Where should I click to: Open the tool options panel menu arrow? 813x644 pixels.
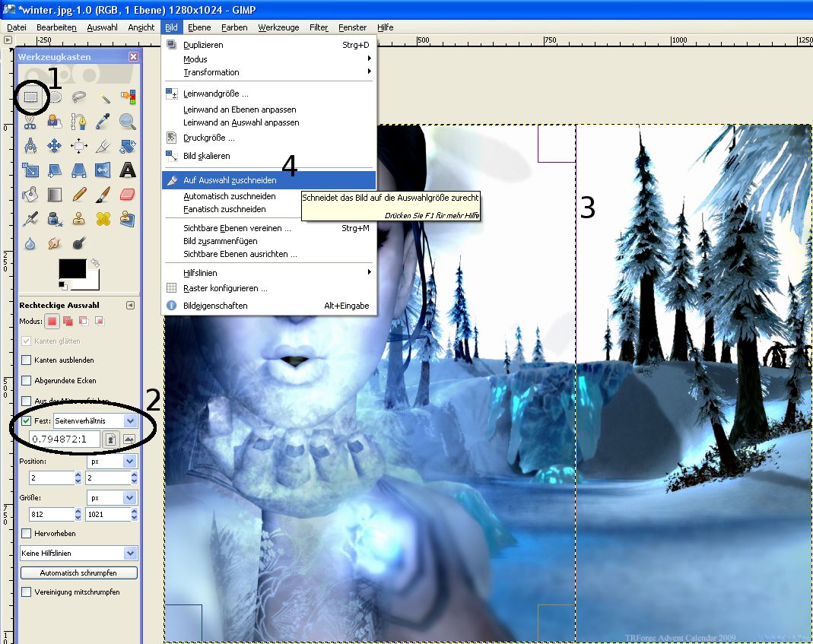point(130,306)
